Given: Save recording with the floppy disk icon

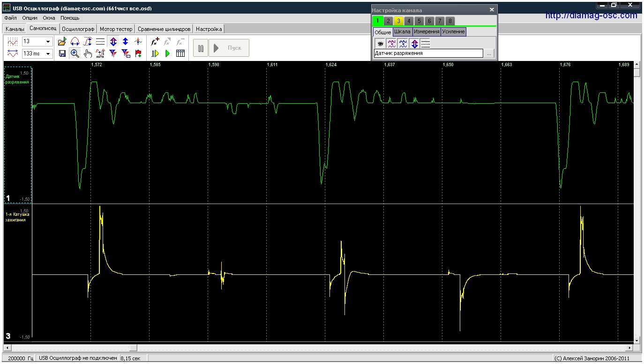Looking at the screenshot, I should click(62, 53).
